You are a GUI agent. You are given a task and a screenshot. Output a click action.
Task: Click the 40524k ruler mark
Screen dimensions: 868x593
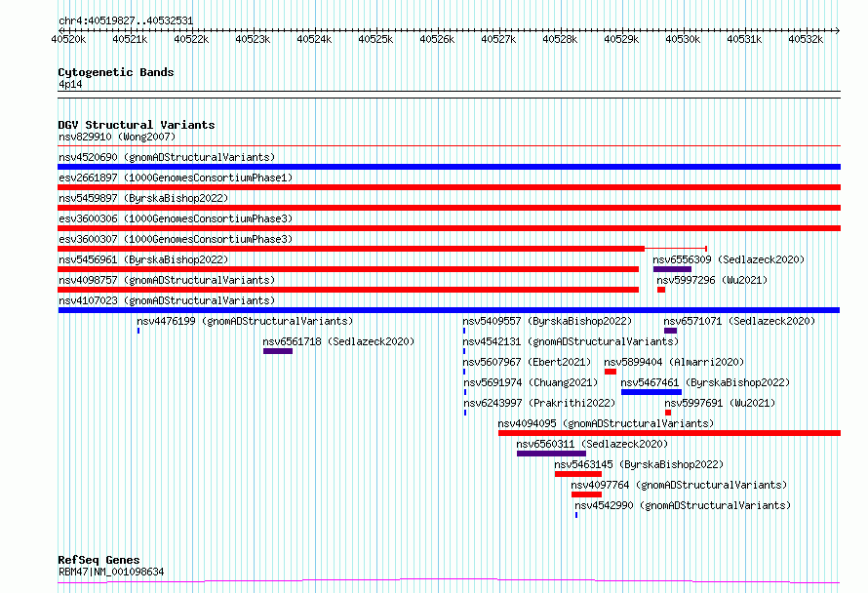click(x=314, y=39)
